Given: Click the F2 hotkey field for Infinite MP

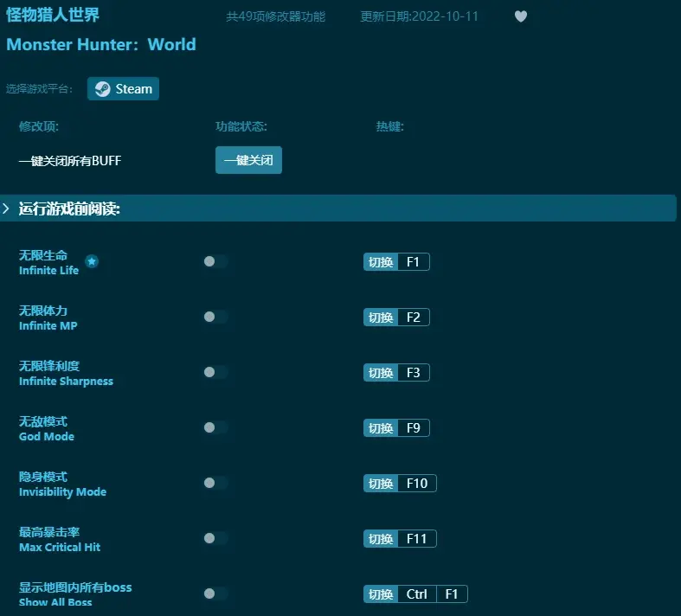Looking at the screenshot, I should coord(414,318).
